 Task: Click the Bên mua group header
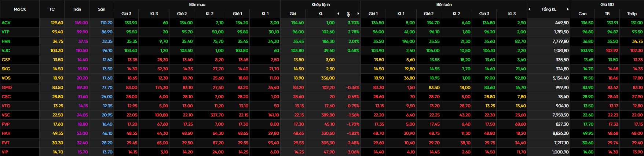(197, 4)
